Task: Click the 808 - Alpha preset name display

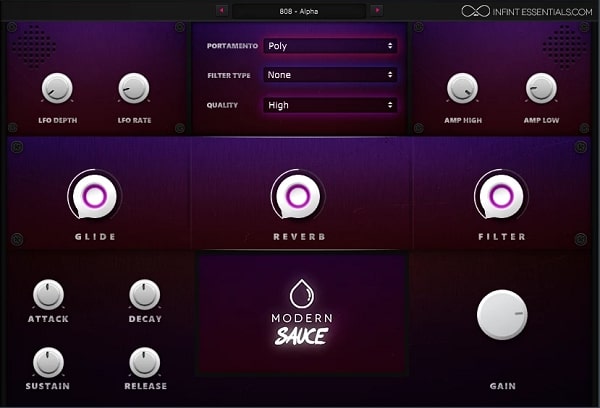Action: (299, 11)
